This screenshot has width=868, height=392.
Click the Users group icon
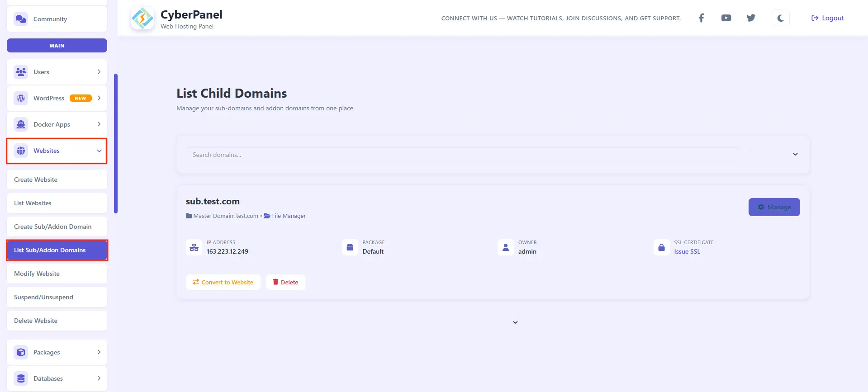[x=21, y=72]
